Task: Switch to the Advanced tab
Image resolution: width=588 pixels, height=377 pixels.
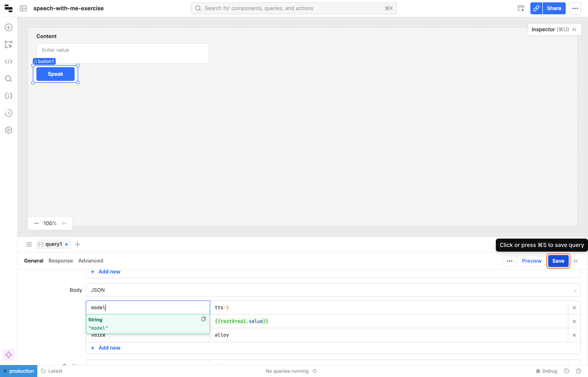Action: point(90,261)
